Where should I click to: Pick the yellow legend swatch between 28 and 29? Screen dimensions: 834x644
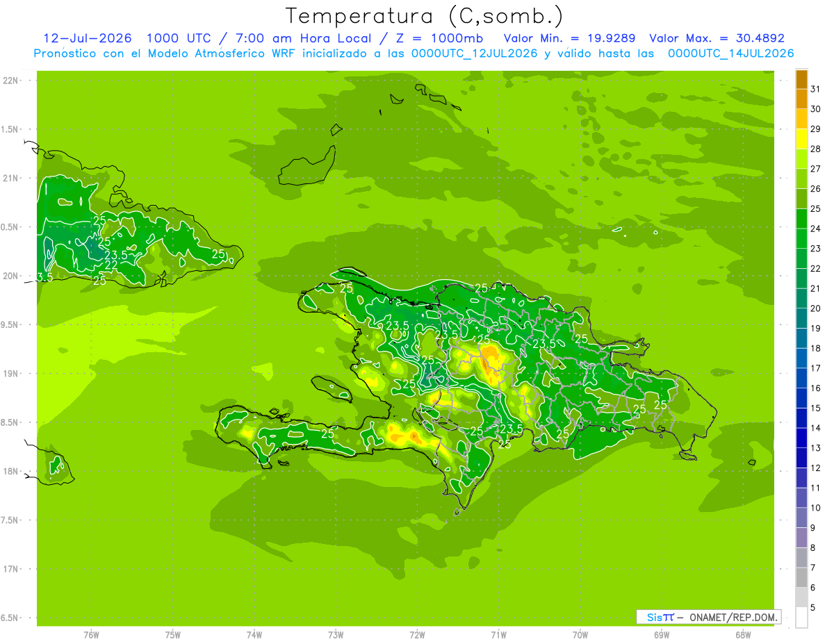(801, 139)
